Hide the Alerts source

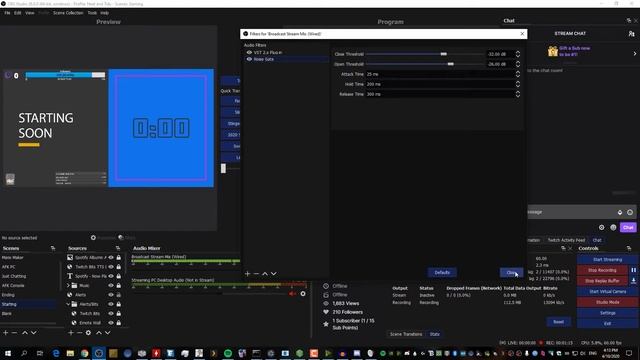tap(111, 295)
